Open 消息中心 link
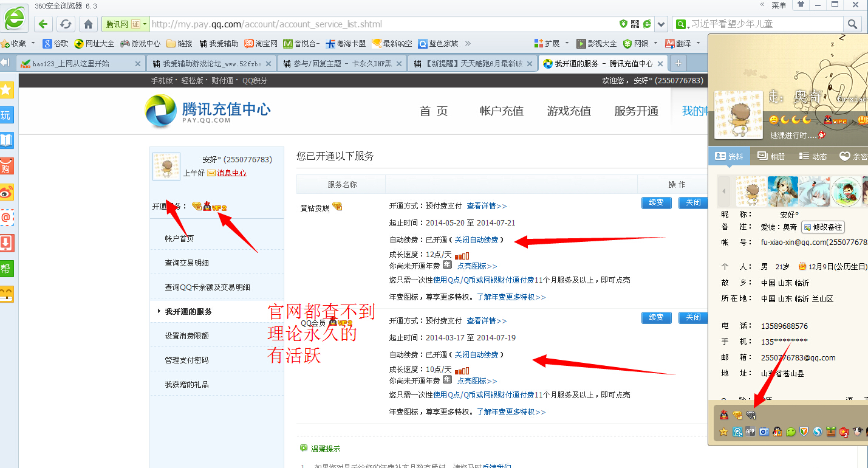Image resolution: width=868 pixels, height=468 pixels. pos(231,173)
